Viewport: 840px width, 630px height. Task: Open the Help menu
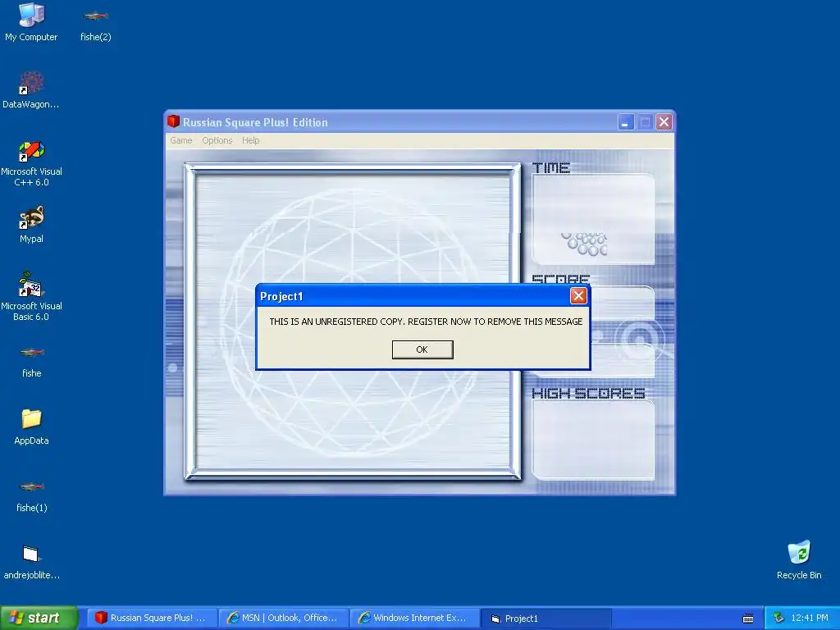pyautogui.click(x=250, y=140)
